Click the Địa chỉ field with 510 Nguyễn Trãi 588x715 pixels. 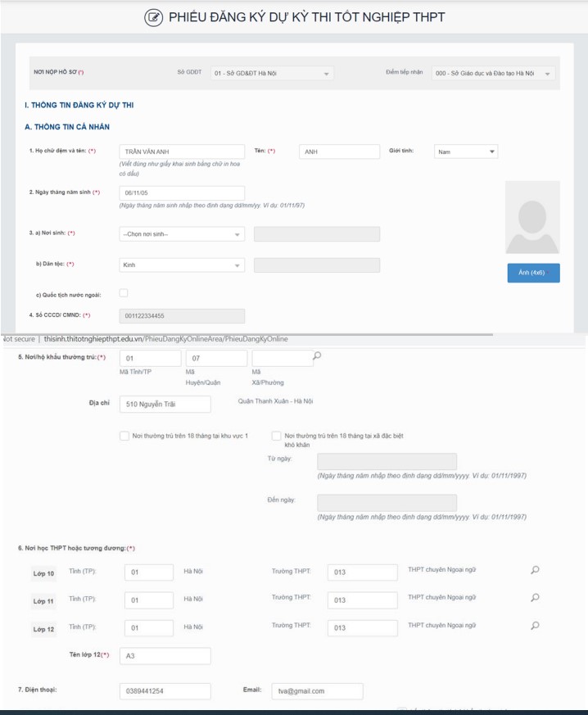pos(165,404)
